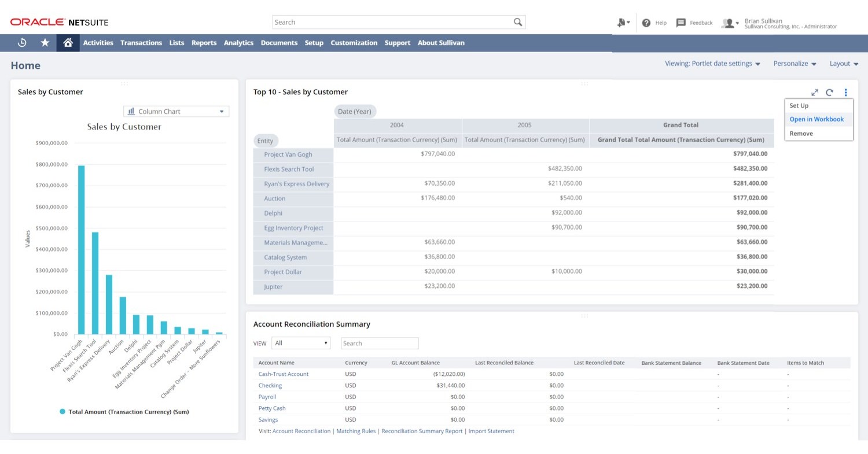Screen dimensions: 868x454
Task: Open the search magnifier icon
Action: pyautogui.click(x=517, y=21)
